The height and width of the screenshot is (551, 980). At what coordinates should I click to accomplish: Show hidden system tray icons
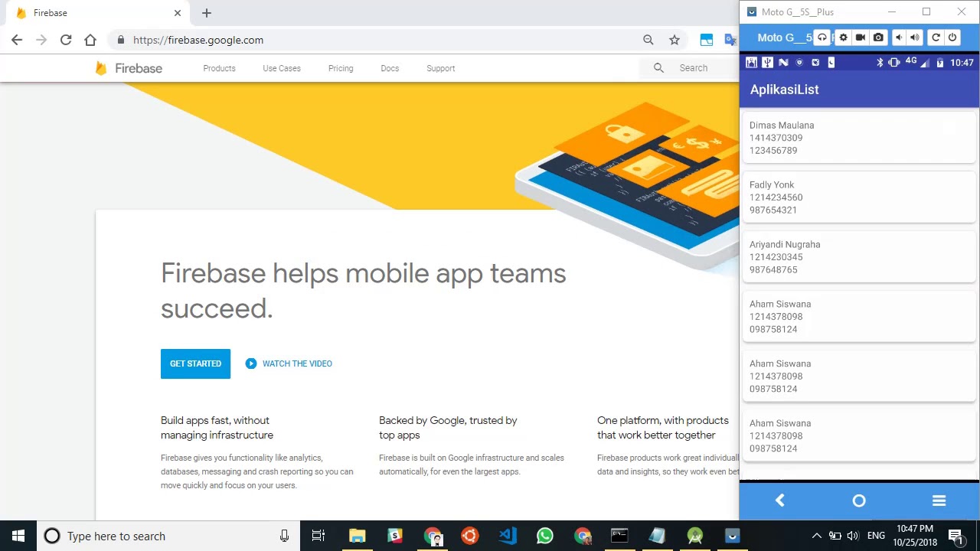coord(816,536)
